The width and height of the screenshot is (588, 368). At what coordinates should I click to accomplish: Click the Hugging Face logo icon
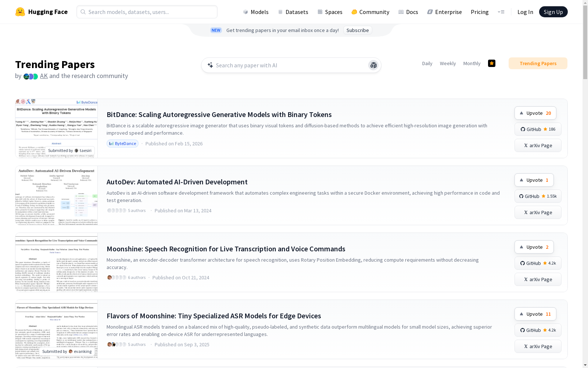20,12
